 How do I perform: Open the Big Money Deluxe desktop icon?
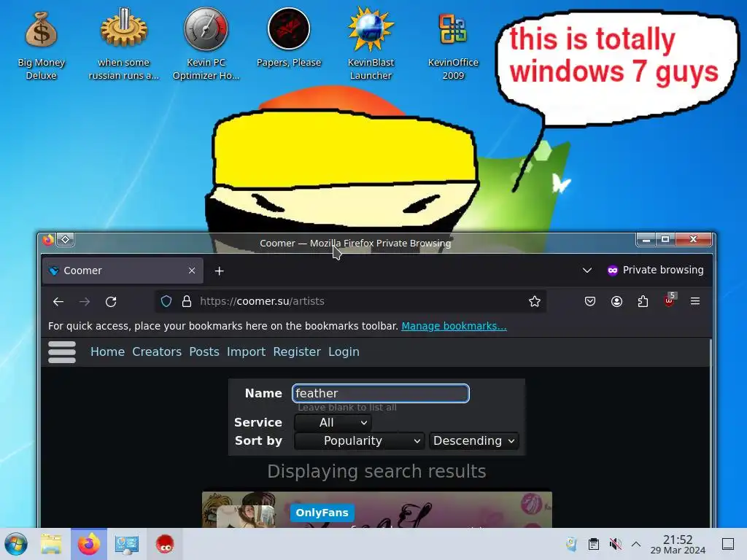(x=41, y=45)
